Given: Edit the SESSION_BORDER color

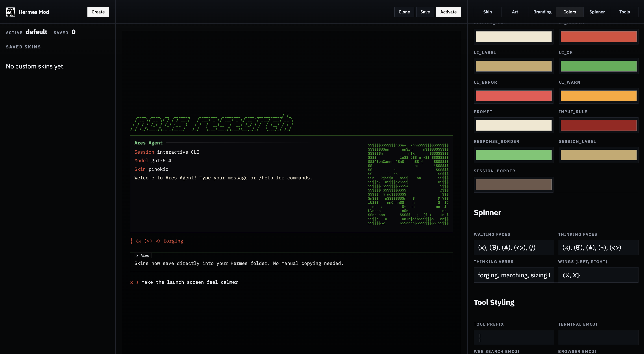Looking at the screenshot, I should point(513,184).
